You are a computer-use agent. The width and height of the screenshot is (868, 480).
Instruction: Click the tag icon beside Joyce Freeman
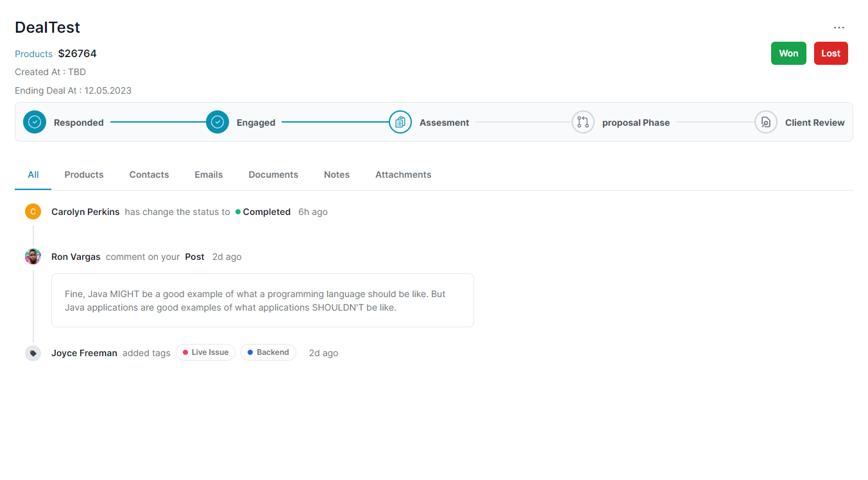click(33, 353)
